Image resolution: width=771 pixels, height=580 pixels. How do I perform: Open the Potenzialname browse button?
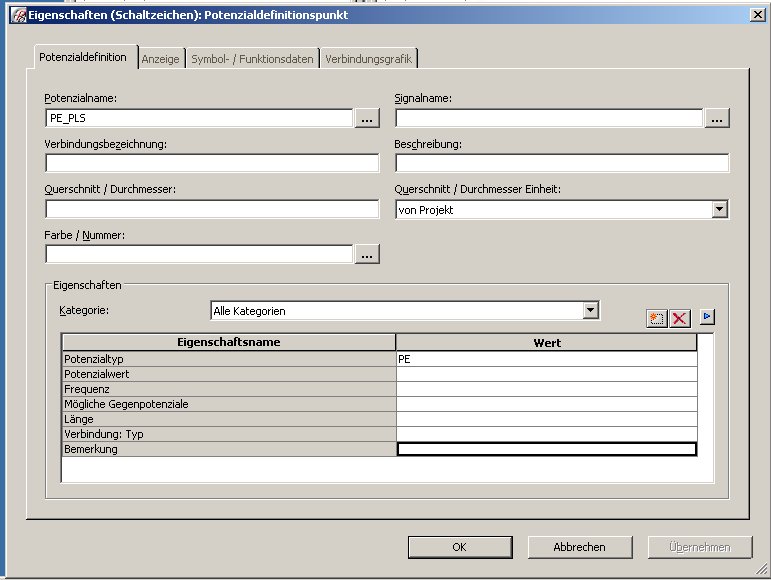coord(367,119)
